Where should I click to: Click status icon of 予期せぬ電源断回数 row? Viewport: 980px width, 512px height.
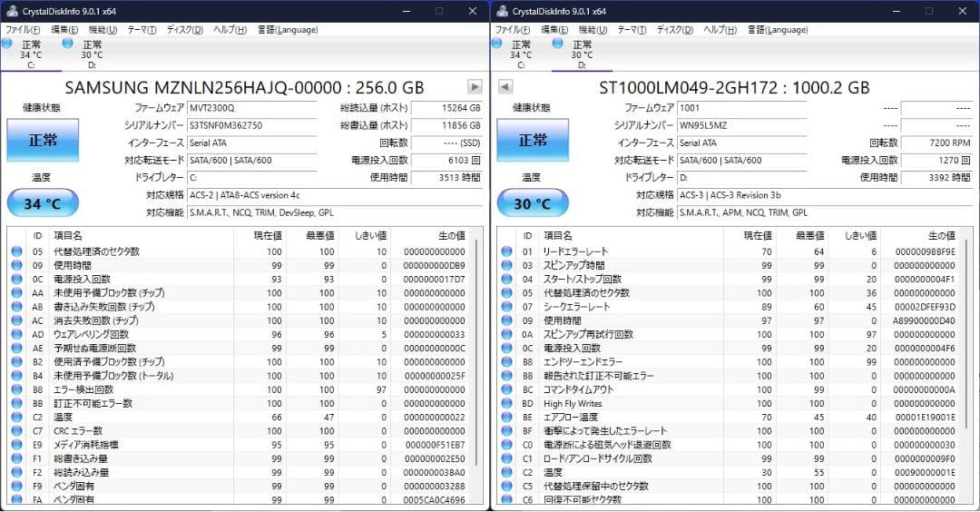tap(17, 349)
